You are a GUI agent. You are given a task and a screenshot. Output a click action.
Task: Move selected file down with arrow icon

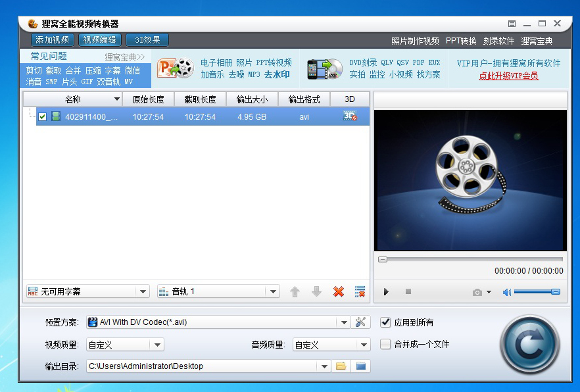click(x=317, y=292)
